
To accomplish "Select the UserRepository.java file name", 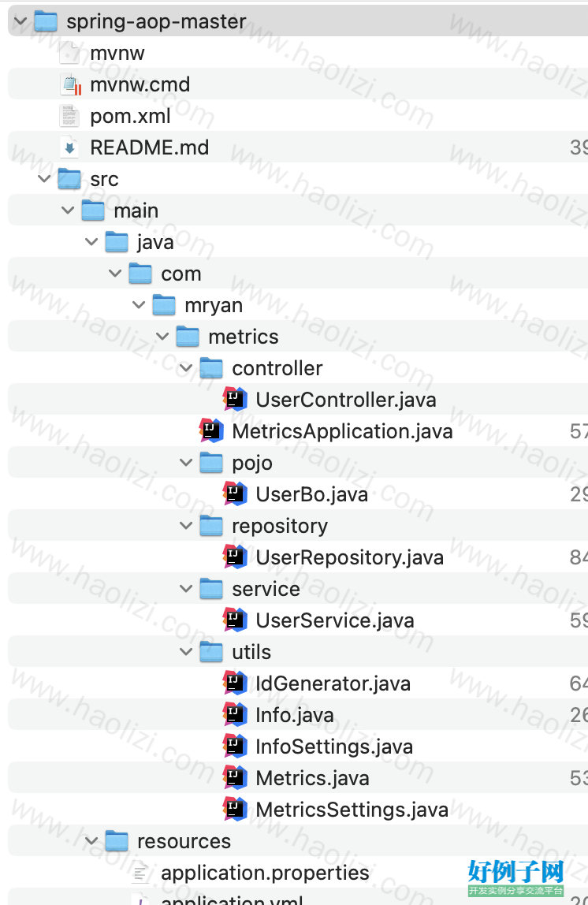I will (x=350, y=557).
